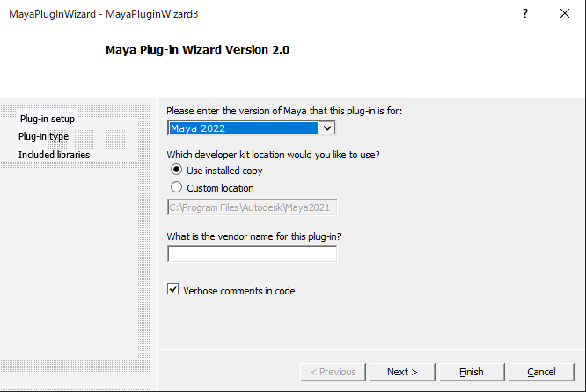Choose the Custom location radio button
The height and width of the screenshot is (392, 586).
(177, 187)
